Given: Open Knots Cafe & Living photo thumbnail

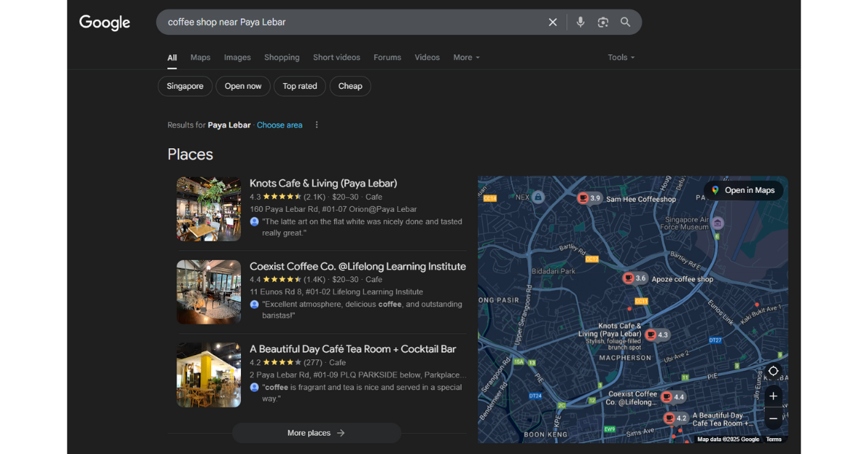Looking at the screenshot, I should 209,209.
